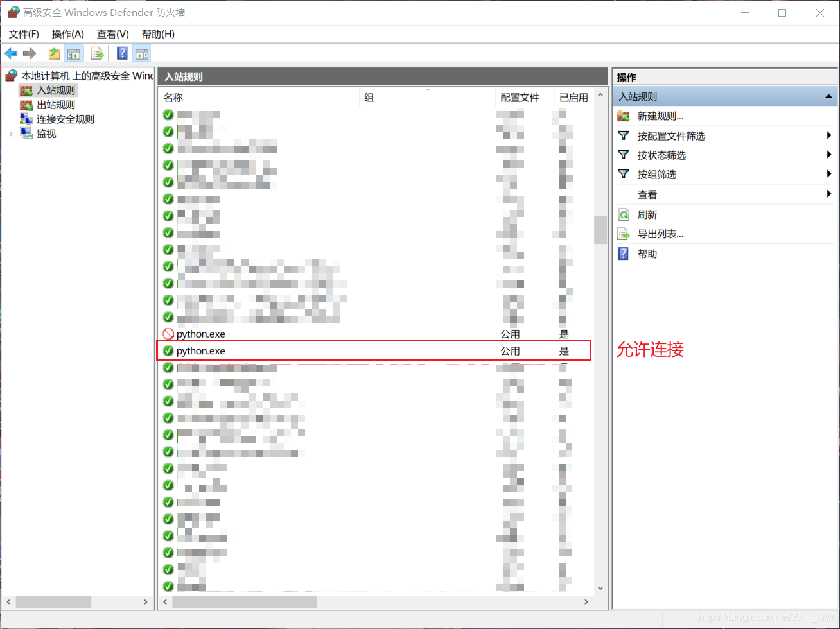Viewport: 840px width, 629px height.
Task: Click 按状态筛选 action text
Action: coord(661,155)
